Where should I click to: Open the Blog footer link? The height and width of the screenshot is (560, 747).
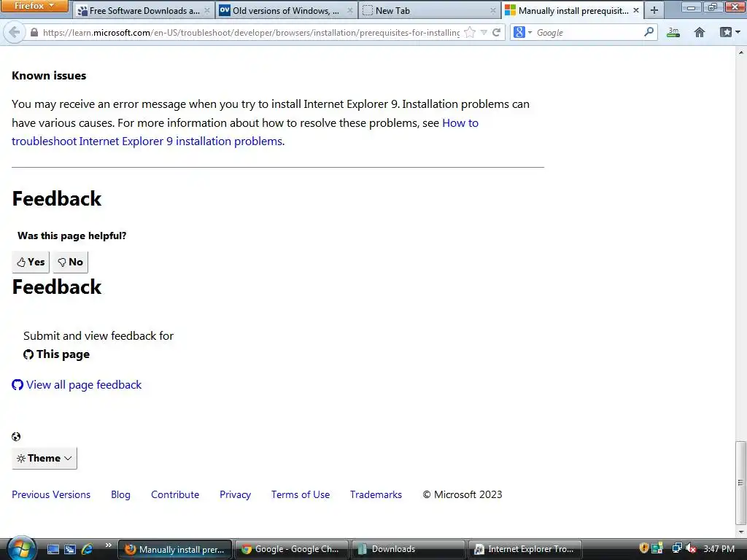[120, 494]
